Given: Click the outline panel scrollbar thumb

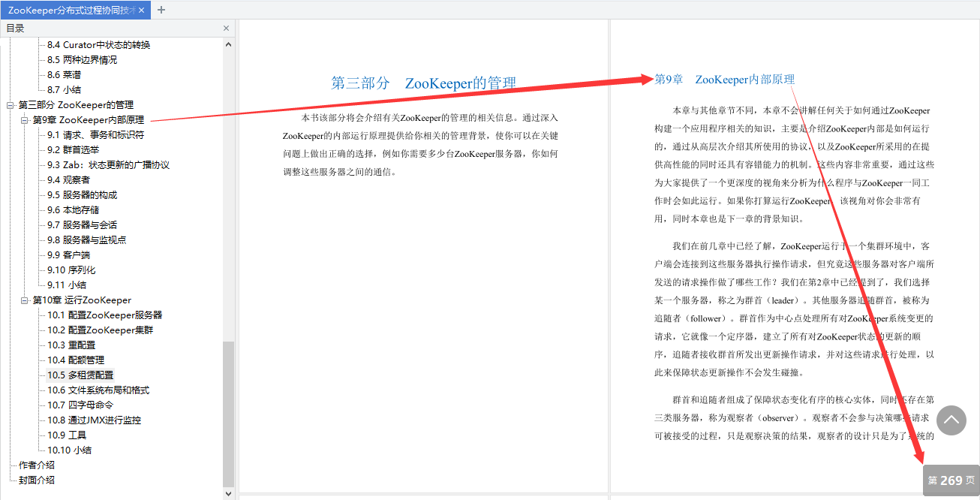Looking at the screenshot, I should (x=229, y=414).
